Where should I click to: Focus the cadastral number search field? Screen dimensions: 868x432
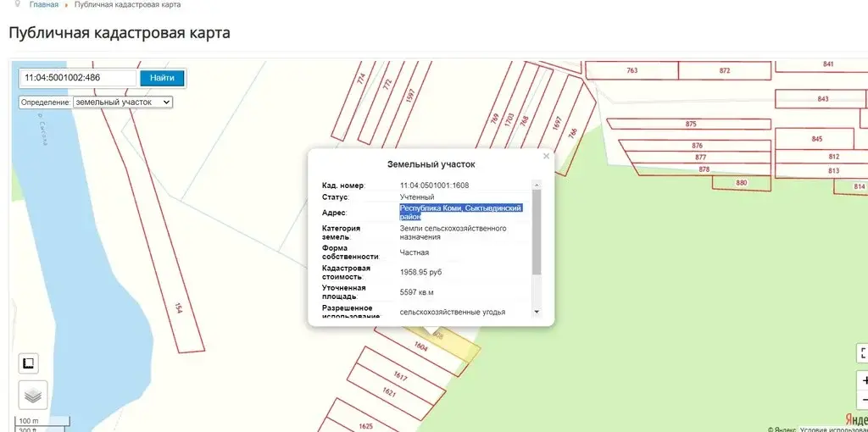pos(78,78)
